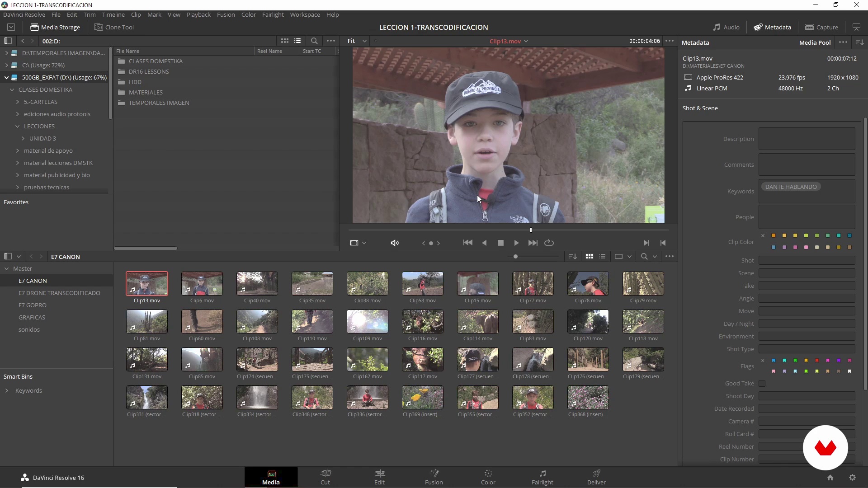The width and height of the screenshot is (868, 488).
Task: Toggle media storage sidebar panel
Action: [8, 41]
